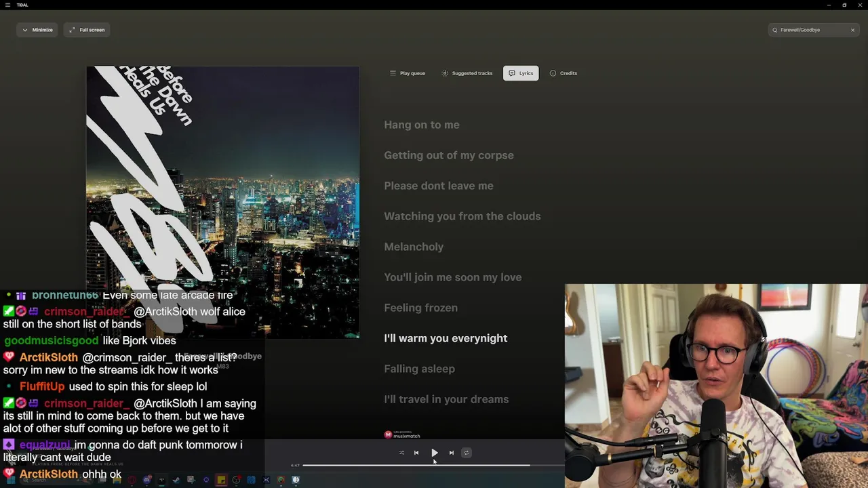Open Discord from the taskbar
The width and height of the screenshot is (868, 488).
coord(146,480)
